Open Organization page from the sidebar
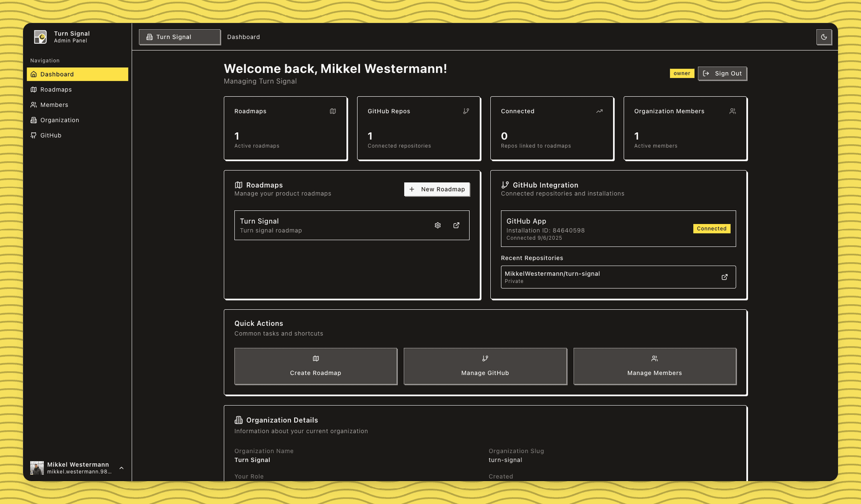Image resolution: width=861 pixels, height=504 pixels. pyautogui.click(x=60, y=120)
